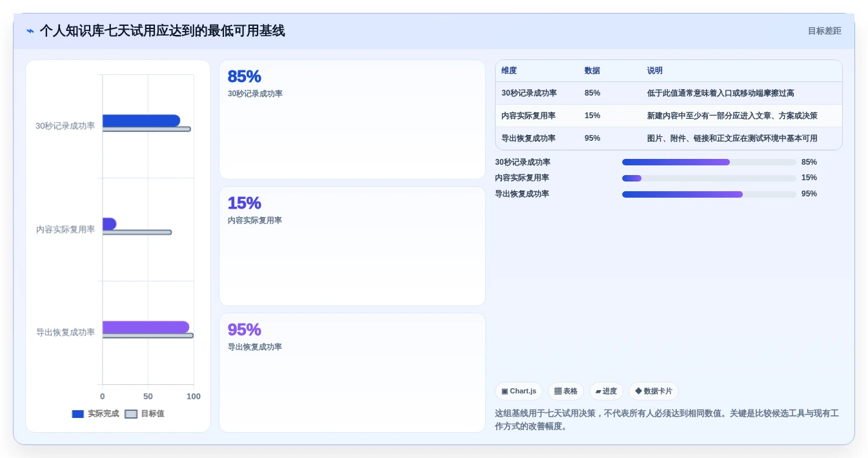Click the gray 目标值 legend color box
Image resolution: width=868 pixels, height=458 pixels.
(x=131, y=414)
